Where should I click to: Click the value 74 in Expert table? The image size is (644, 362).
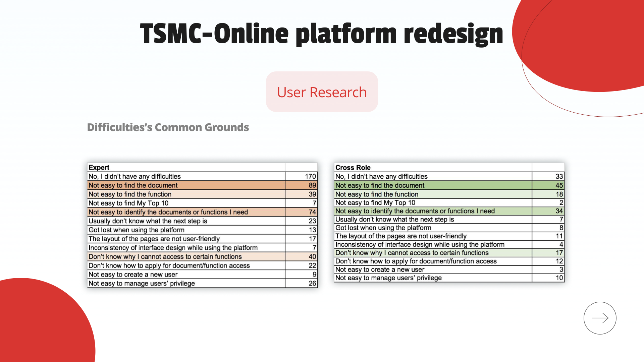tap(312, 212)
